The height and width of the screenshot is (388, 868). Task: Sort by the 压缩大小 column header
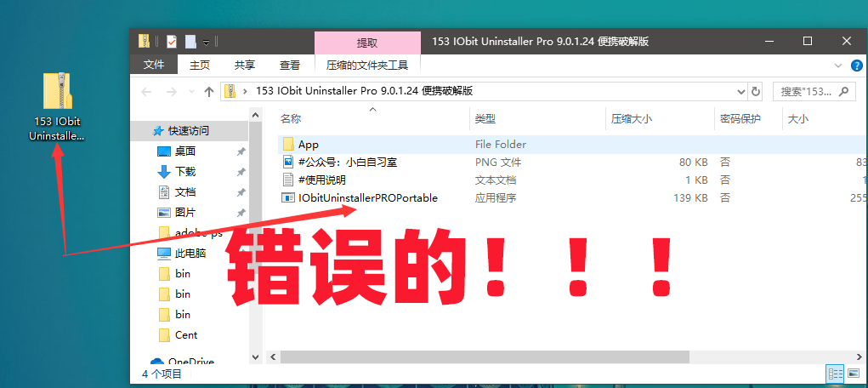(x=631, y=118)
